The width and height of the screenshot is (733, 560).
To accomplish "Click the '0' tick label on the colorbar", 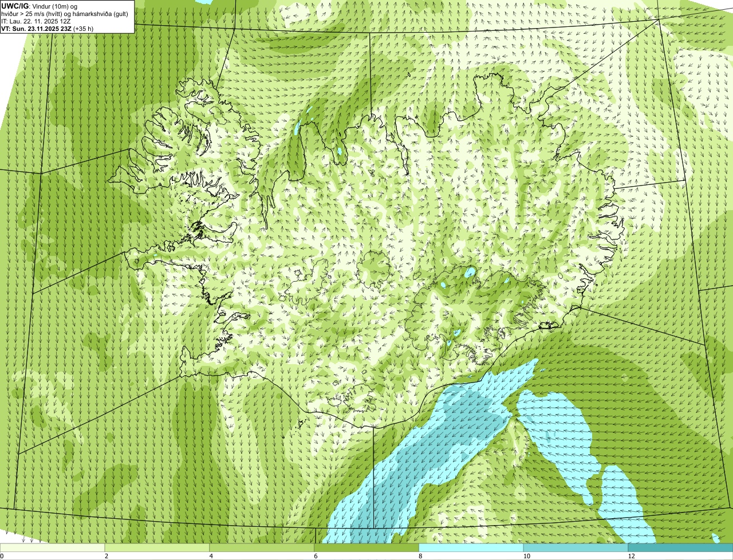I will (2, 556).
